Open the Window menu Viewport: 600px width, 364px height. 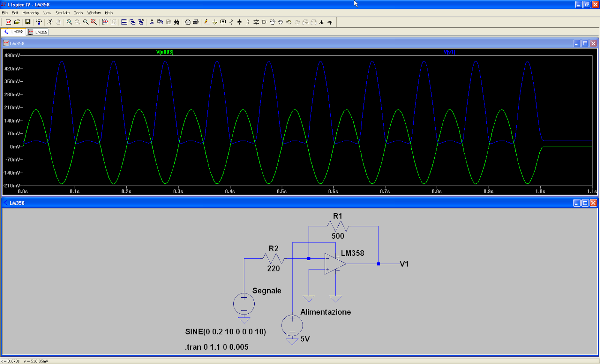[94, 13]
